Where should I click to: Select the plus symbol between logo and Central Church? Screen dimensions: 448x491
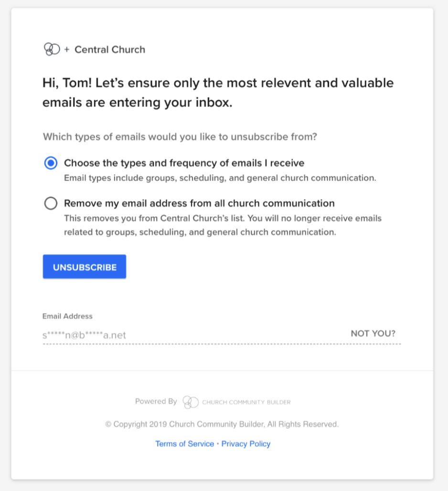[x=66, y=49]
